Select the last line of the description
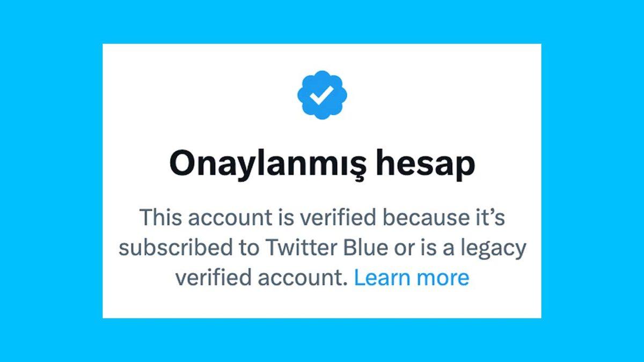 pyautogui.click(x=322, y=277)
